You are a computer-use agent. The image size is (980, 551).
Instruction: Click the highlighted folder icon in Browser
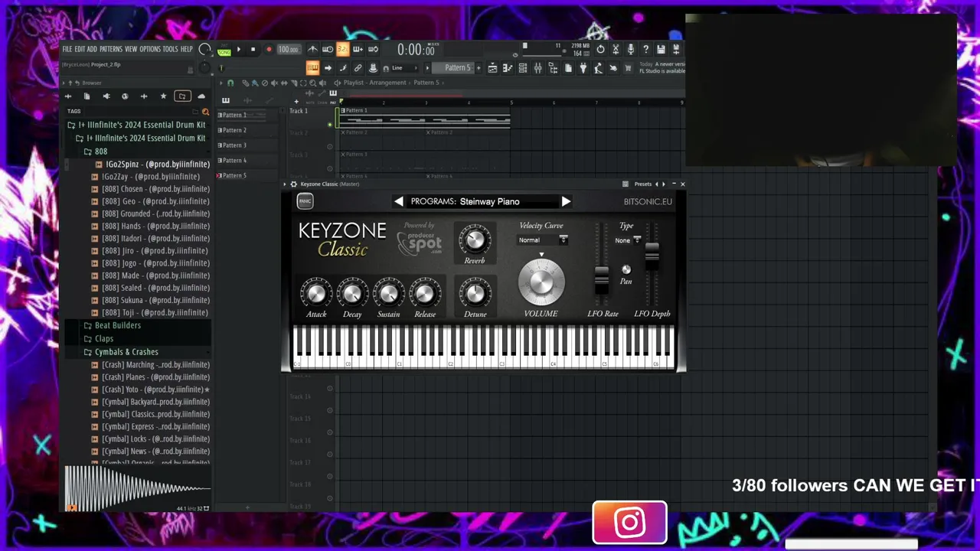point(182,96)
